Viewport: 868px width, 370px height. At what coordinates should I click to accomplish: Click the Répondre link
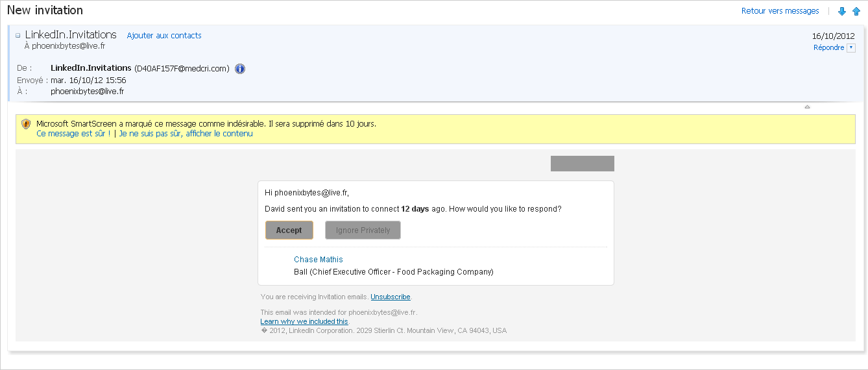(x=829, y=48)
